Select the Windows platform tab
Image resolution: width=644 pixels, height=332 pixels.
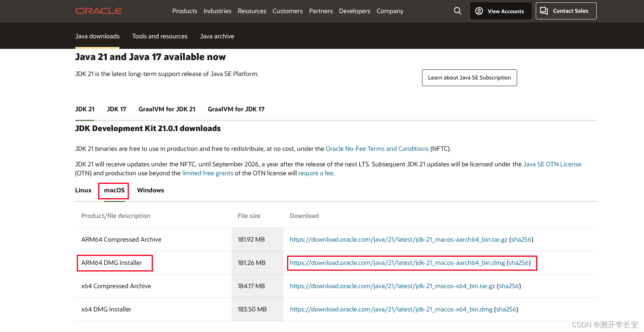coord(151,190)
